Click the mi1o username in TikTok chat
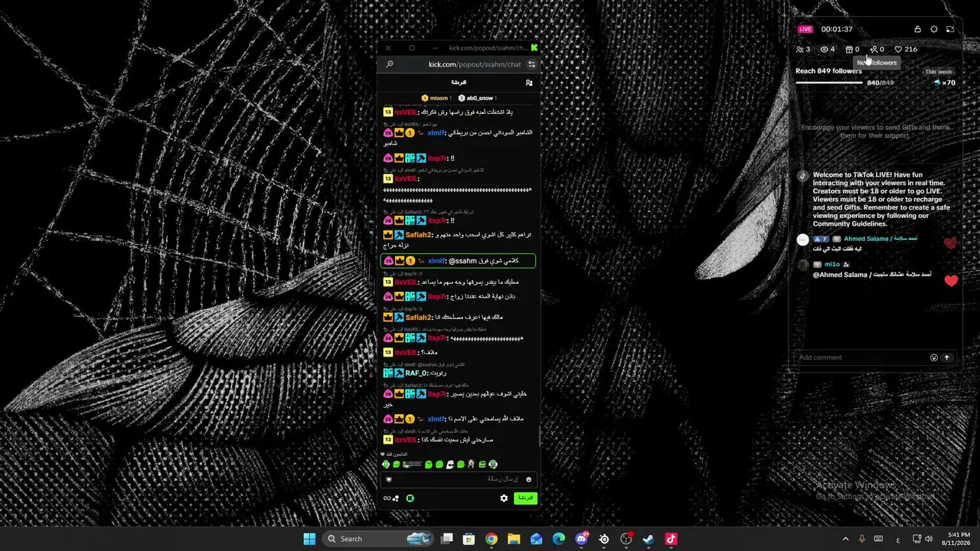The width and height of the screenshot is (980, 551). click(x=832, y=265)
